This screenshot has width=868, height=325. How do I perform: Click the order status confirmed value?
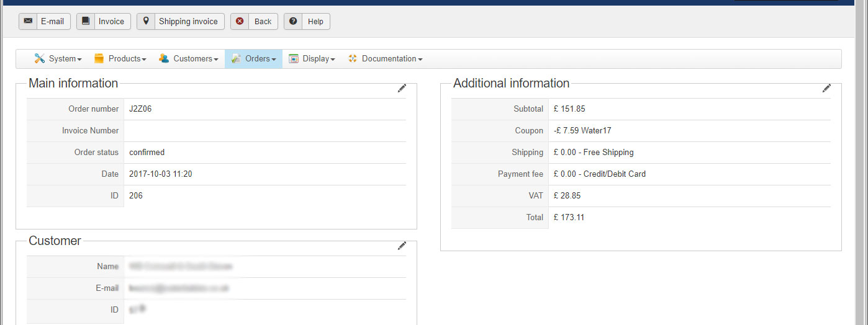coord(147,153)
